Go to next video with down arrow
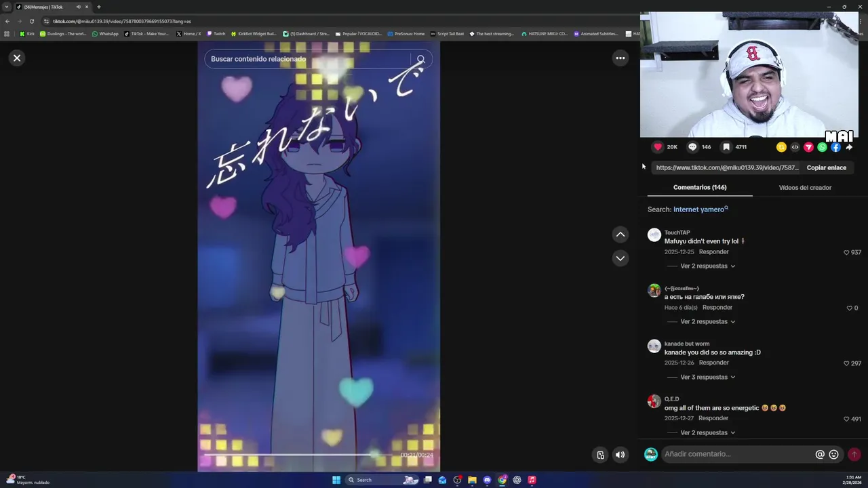This screenshot has height=488, width=868. click(x=620, y=258)
